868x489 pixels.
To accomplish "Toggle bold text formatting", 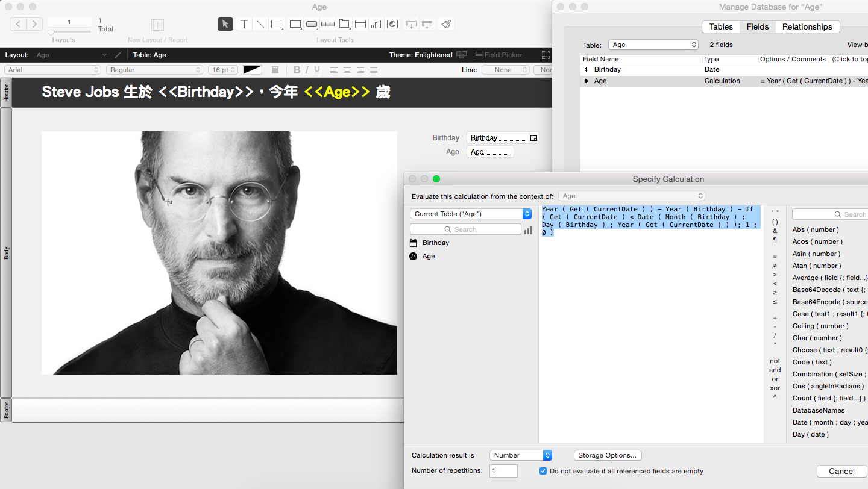I will (x=297, y=70).
